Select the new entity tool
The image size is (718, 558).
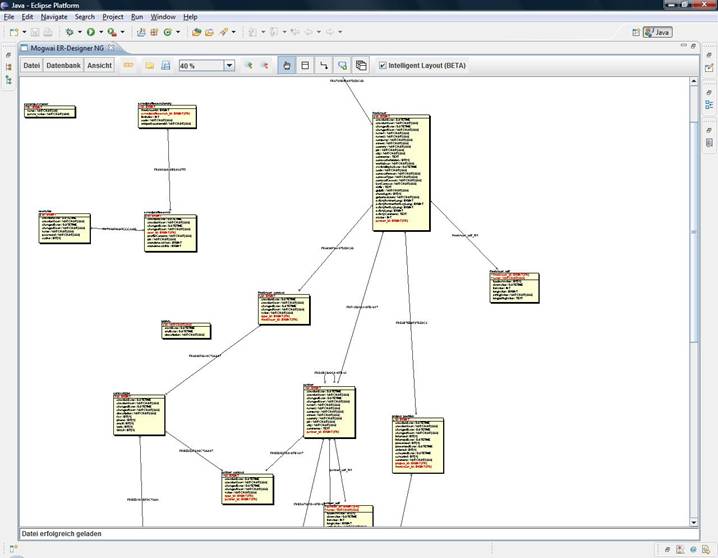(305, 65)
